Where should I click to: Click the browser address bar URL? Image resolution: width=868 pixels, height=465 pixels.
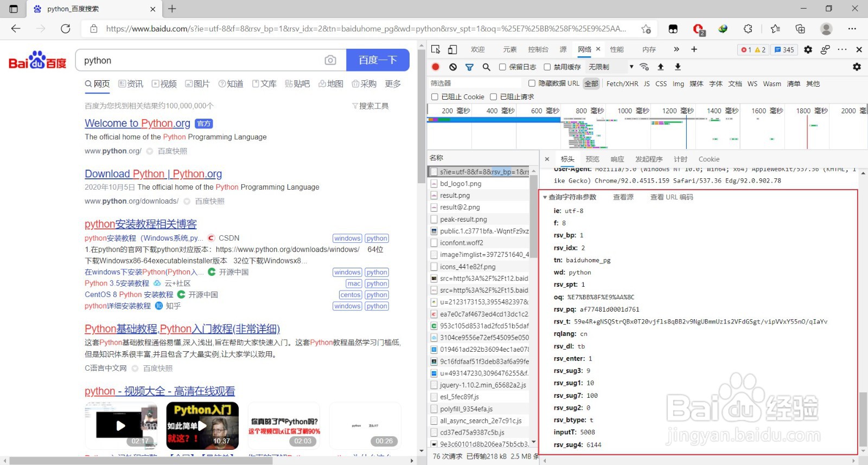point(366,29)
